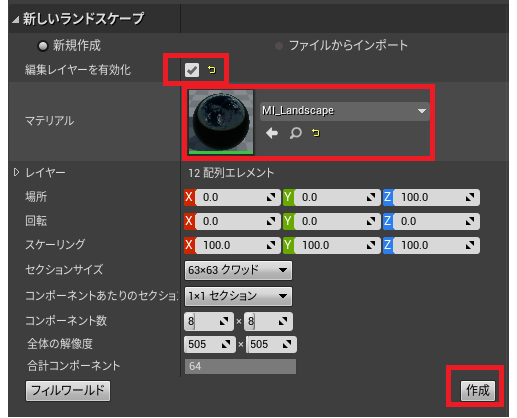
Task: Click second 全体の解像度 spinner arrow
Action: pos(287,344)
